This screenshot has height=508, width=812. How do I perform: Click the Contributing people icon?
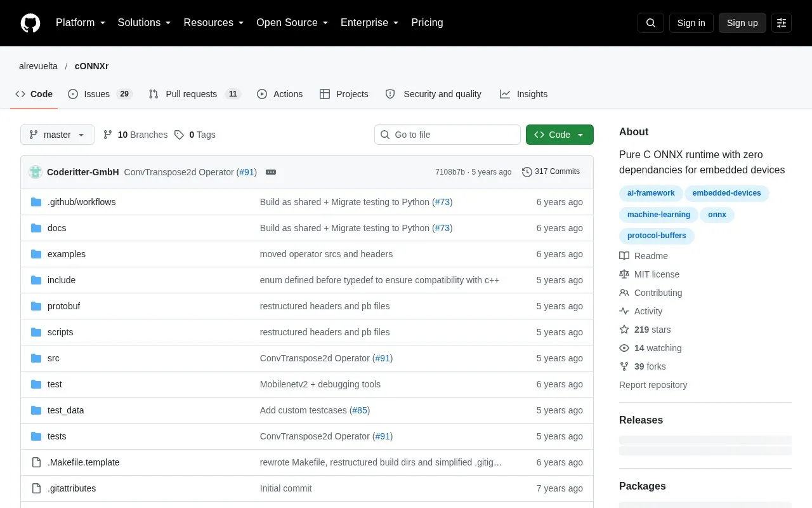[x=624, y=293]
